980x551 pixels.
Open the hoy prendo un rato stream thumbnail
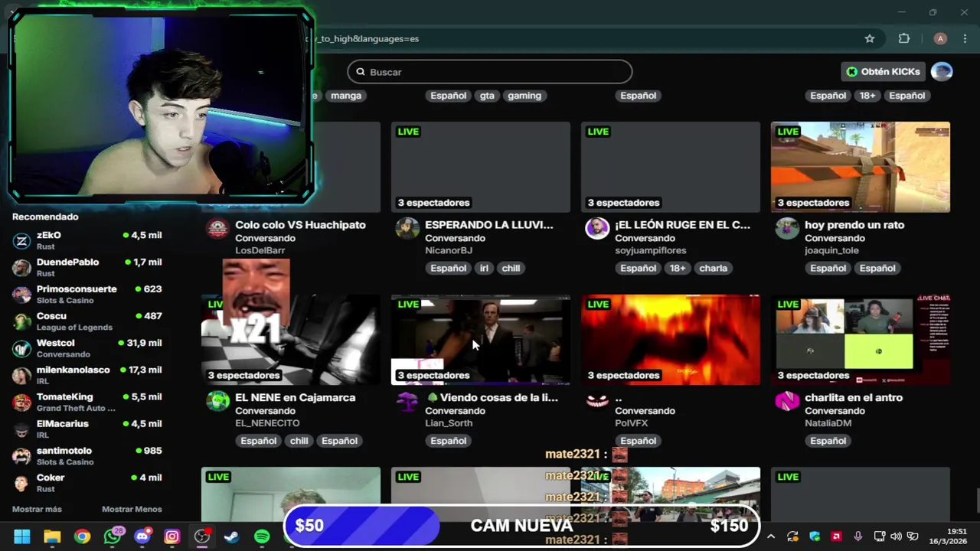click(861, 167)
